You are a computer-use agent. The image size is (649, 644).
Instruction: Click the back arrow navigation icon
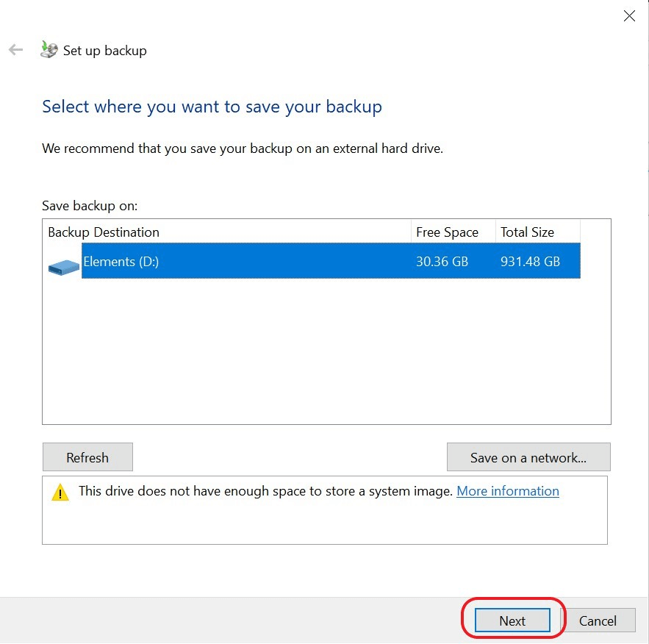pyautogui.click(x=15, y=49)
